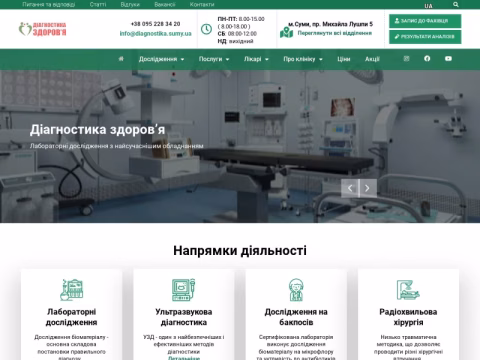The image size is (480, 360).
Task: Open Радіохвильова хірургія card title
Action: [408, 317]
